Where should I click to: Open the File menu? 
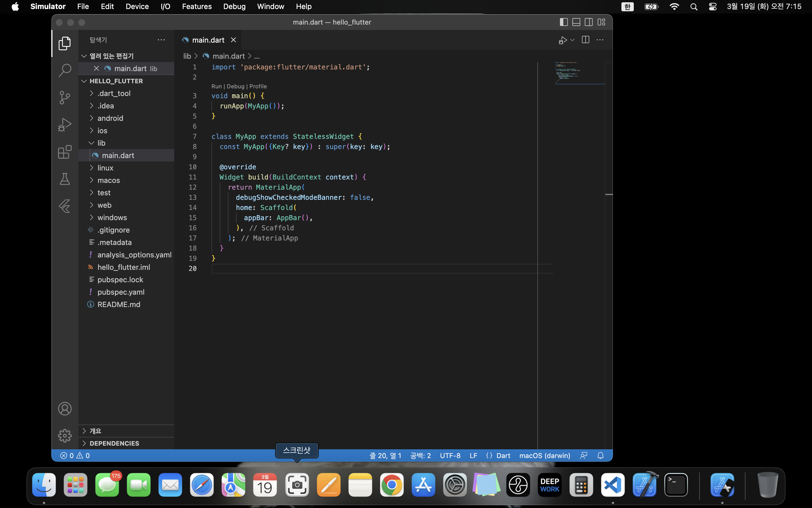pyautogui.click(x=83, y=6)
